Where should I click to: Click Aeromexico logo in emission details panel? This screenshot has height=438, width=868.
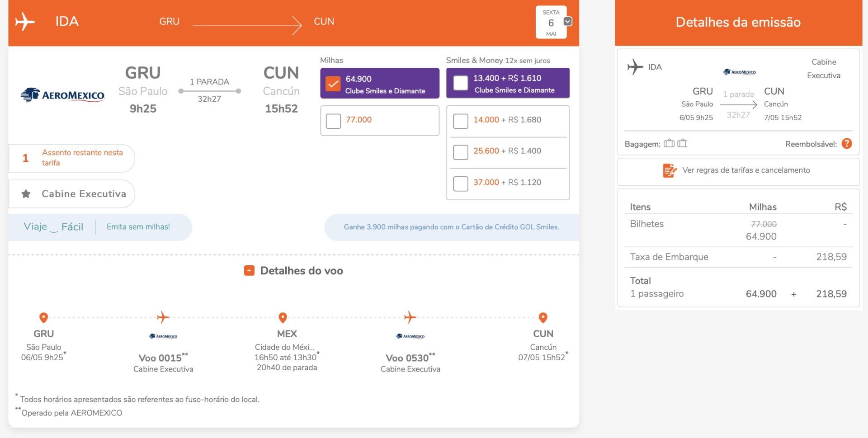(x=740, y=72)
